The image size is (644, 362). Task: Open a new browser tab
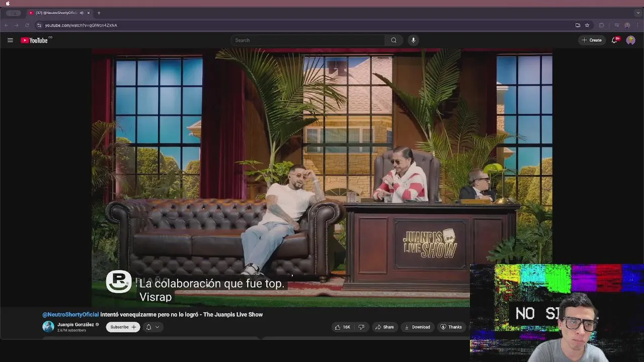(x=99, y=13)
